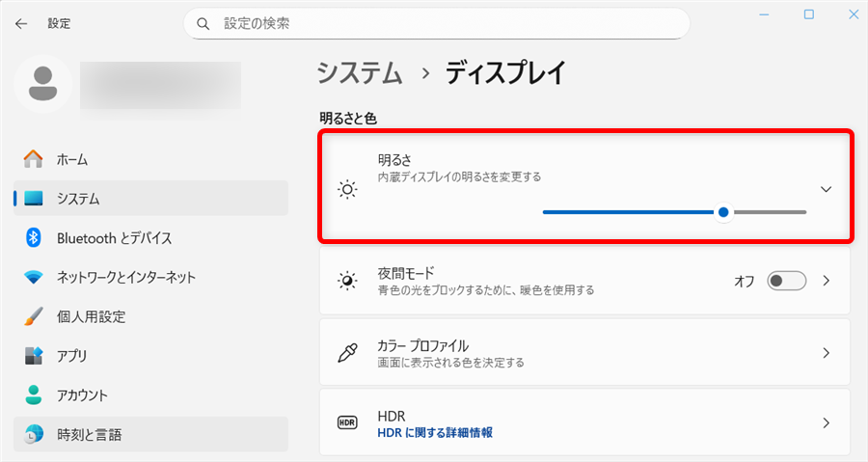868x462 pixels.
Task: Click the color profile eyedropper icon
Action: tap(347, 352)
